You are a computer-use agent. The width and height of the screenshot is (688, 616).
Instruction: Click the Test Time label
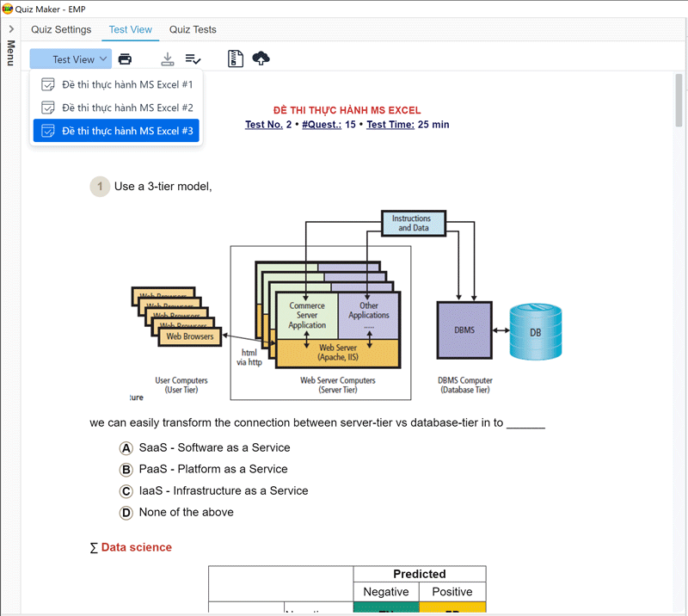click(x=390, y=125)
